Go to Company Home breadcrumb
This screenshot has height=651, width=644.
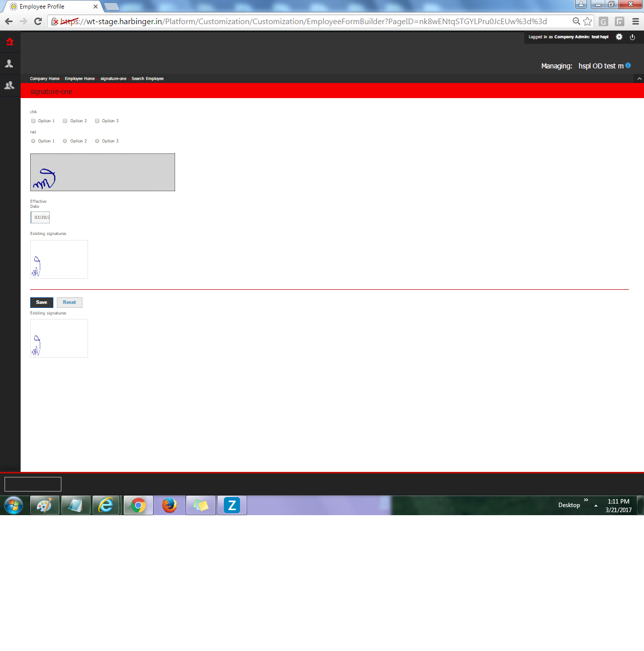tap(44, 78)
